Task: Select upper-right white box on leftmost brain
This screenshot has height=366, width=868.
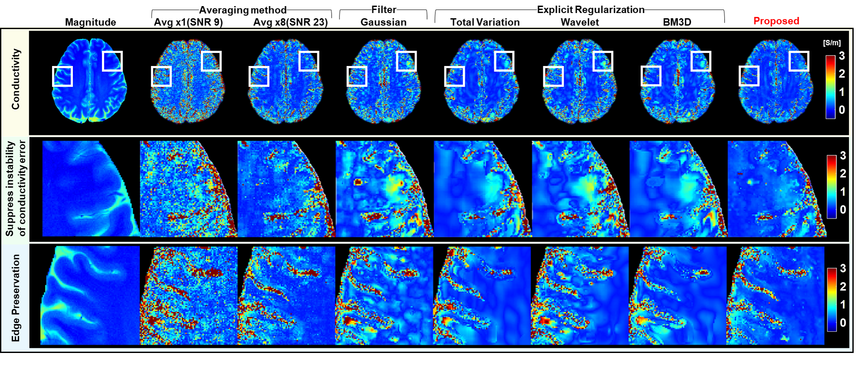Action: [112, 61]
